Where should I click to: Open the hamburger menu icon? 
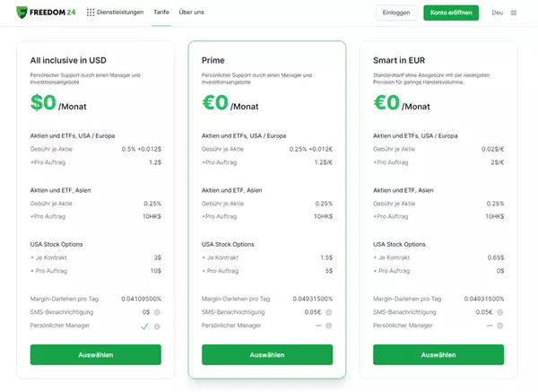[514, 13]
